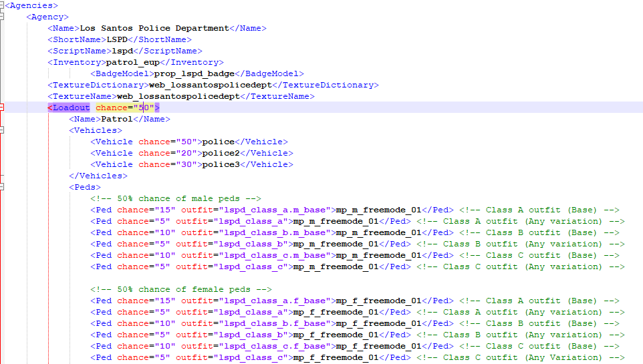This screenshot has height=364, width=643.
Task: Collapse the Agency element fold marker
Action: [x=1, y=17]
